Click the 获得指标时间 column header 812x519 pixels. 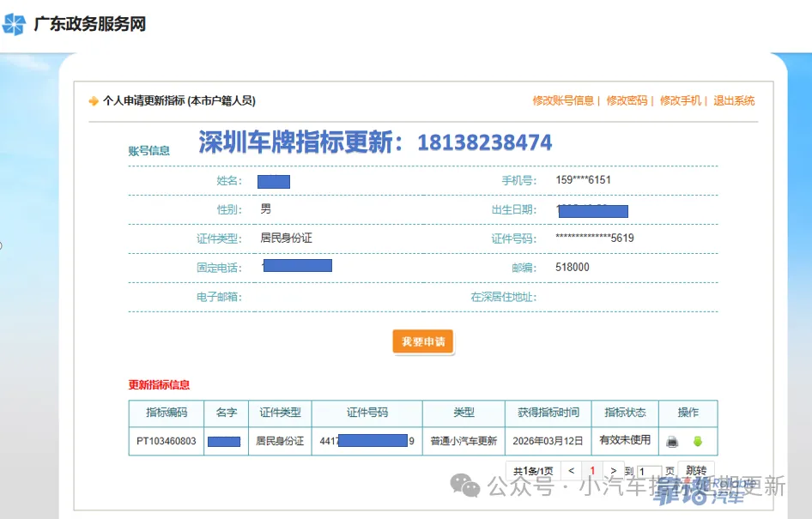tap(548, 413)
